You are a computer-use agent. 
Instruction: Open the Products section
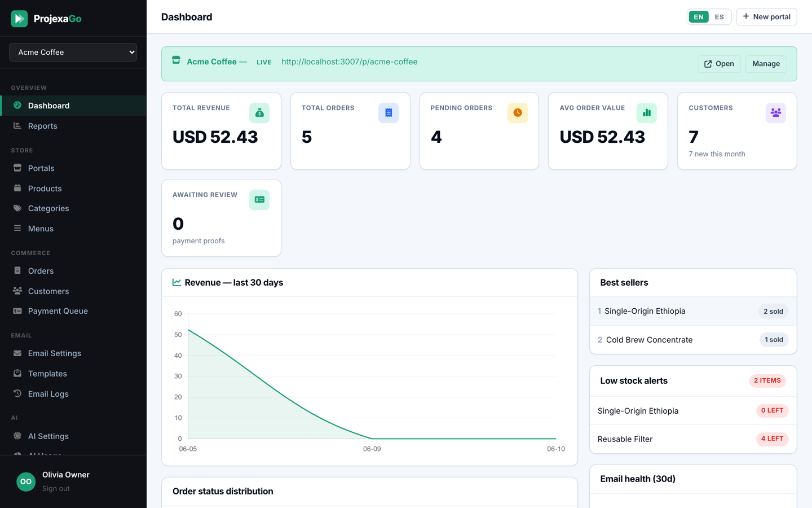click(73, 189)
